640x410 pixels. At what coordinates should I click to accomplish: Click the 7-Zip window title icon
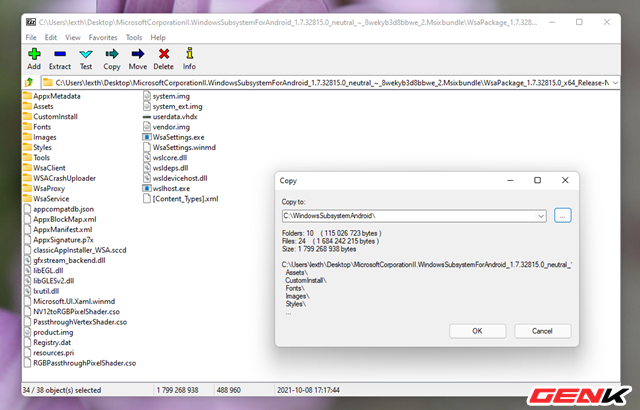pyautogui.click(x=31, y=22)
